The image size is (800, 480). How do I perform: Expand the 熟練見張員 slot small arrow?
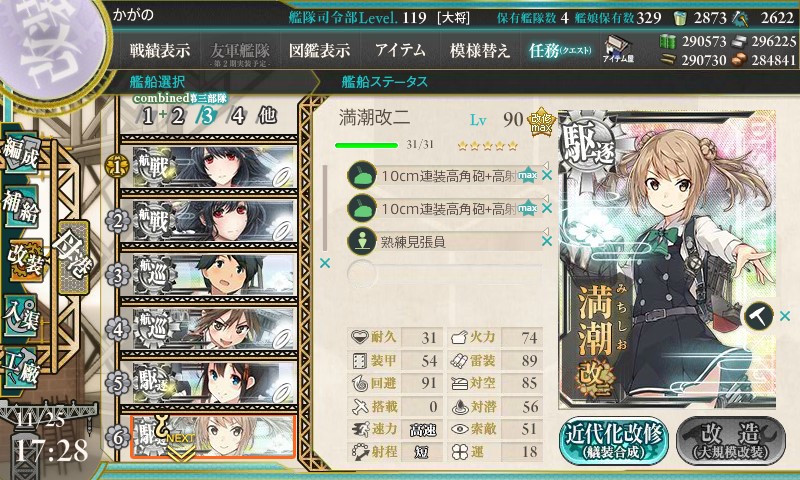pos(545,231)
